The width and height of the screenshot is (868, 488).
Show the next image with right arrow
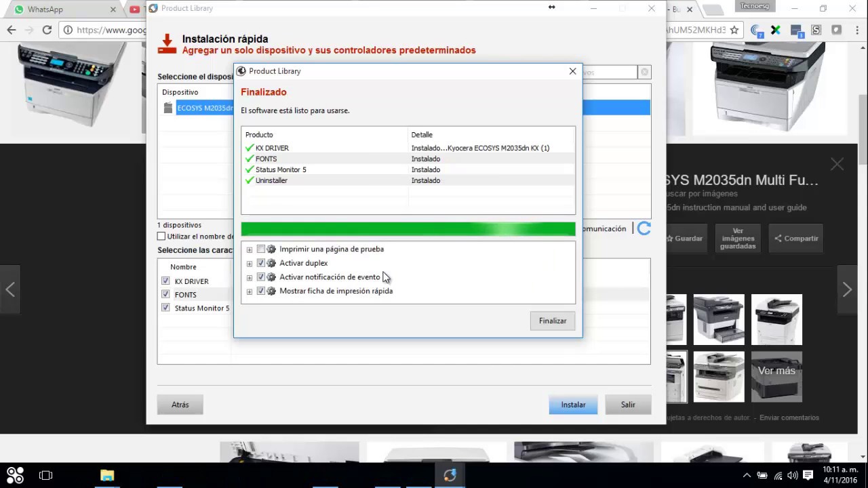point(847,289)
